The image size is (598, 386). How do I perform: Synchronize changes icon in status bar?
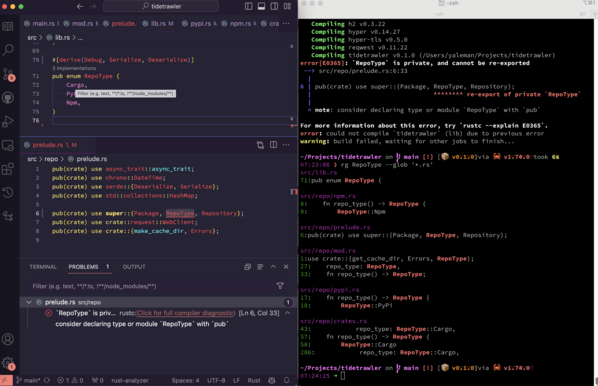(x=47, y=380)
